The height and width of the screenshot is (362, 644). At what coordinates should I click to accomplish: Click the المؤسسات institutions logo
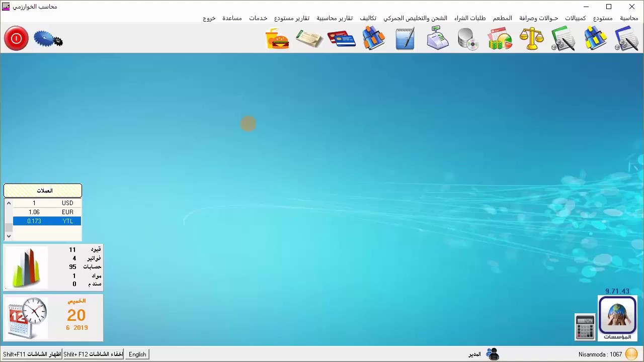[617, 318]
